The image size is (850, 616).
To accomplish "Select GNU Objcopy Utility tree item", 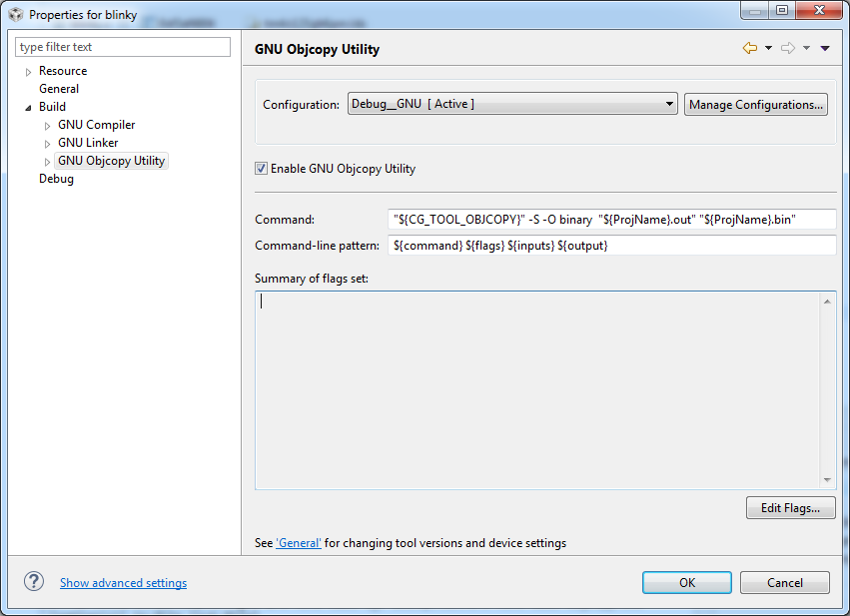I will 111,161.
